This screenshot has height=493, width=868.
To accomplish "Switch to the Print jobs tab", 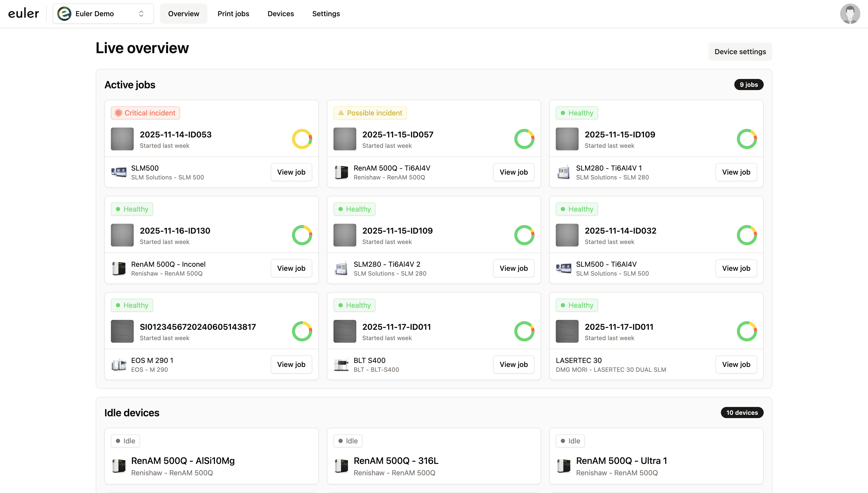I will 233,14.
